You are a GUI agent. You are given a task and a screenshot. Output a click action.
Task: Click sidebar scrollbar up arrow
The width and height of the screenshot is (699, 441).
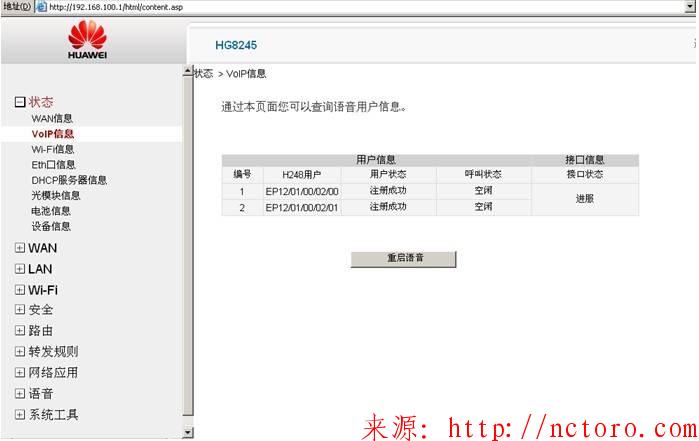(x=188, y=71)
